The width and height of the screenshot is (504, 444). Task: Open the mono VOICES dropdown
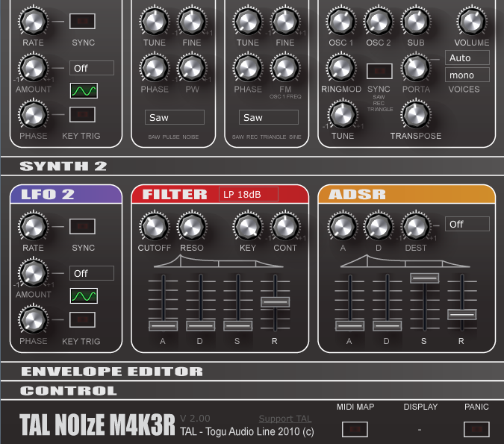(467, 75)
